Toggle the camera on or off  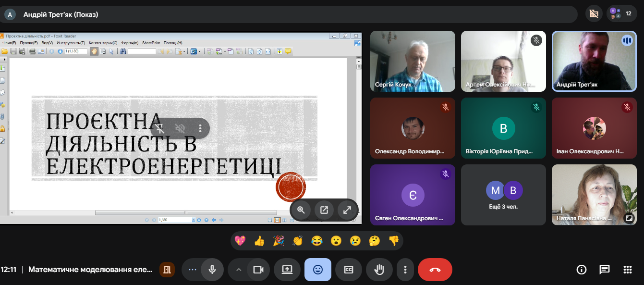[x=258, y=270]
